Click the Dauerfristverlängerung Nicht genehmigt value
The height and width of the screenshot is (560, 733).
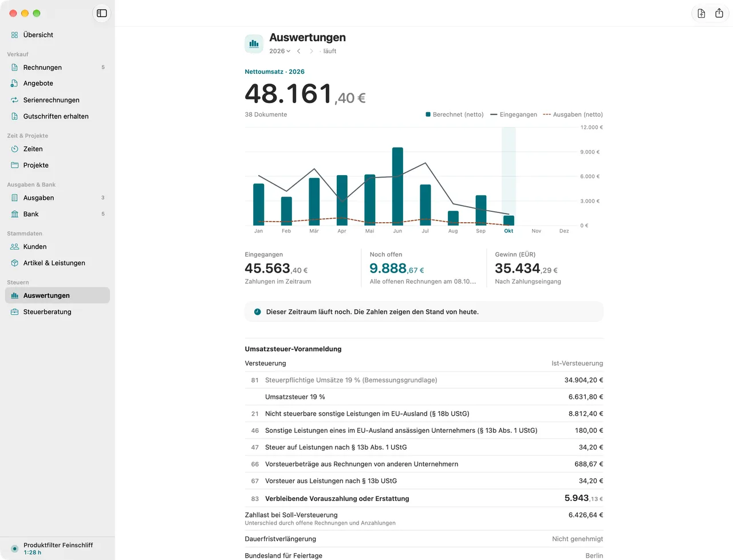(x=577, y=539)
